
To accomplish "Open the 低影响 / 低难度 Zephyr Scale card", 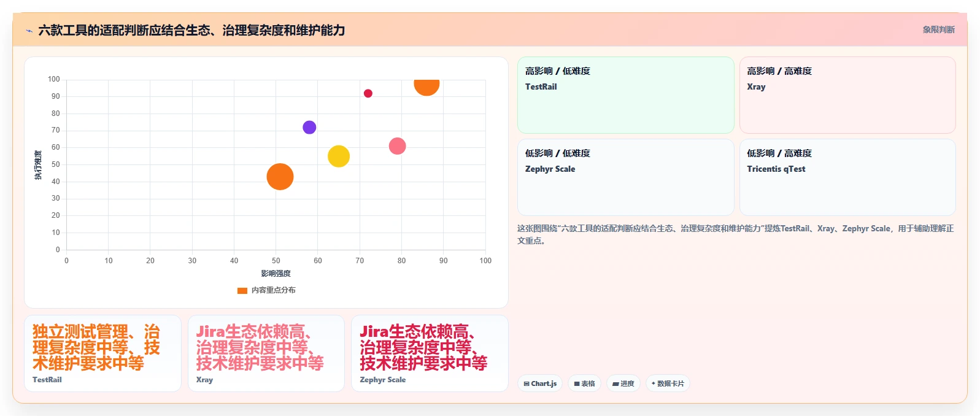I will 625,177.
